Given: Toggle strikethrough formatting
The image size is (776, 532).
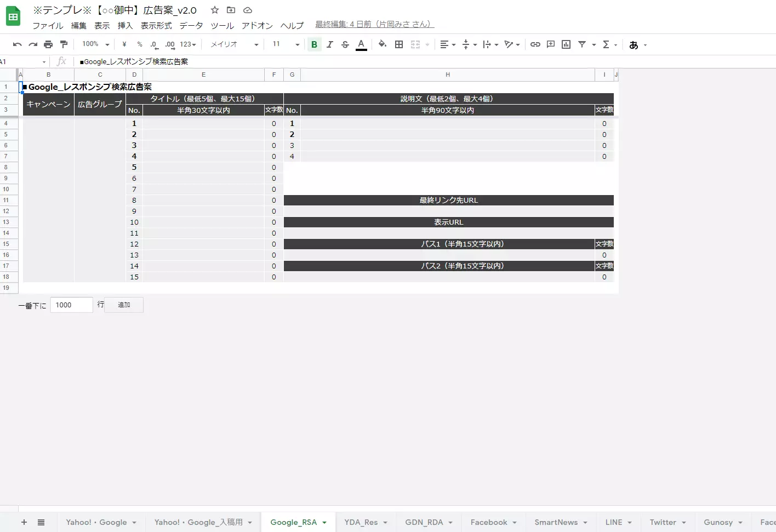Looking at the screenshot, I should [x=345, y=44].
